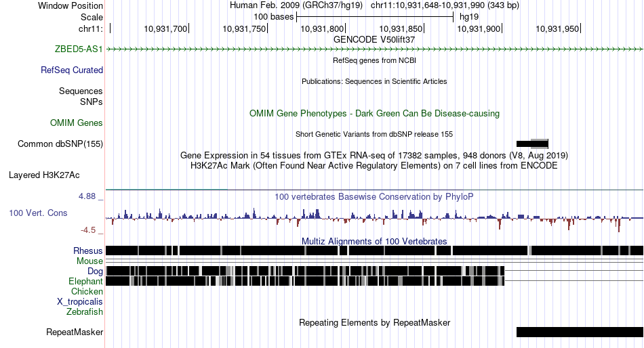
Task: Click the OMIM Gene Phenotypes title
Action: 374,114
